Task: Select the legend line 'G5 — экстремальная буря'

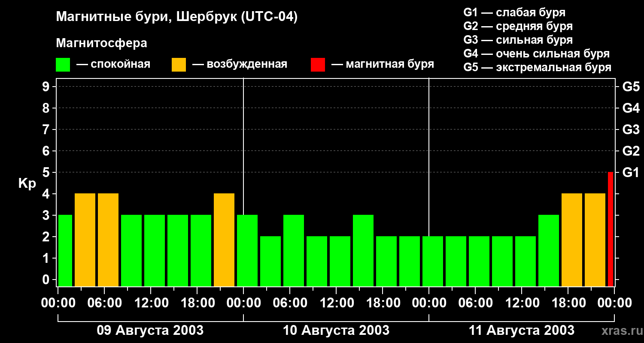Action: point(538,67)
